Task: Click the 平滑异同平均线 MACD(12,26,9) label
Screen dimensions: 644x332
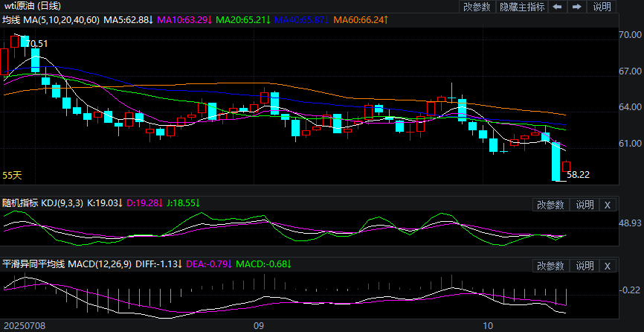Action: coord(65,264)
